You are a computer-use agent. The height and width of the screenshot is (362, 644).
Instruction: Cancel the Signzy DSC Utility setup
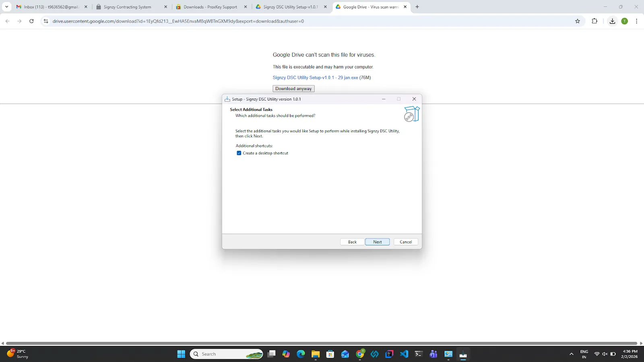[x=406, y=242]
